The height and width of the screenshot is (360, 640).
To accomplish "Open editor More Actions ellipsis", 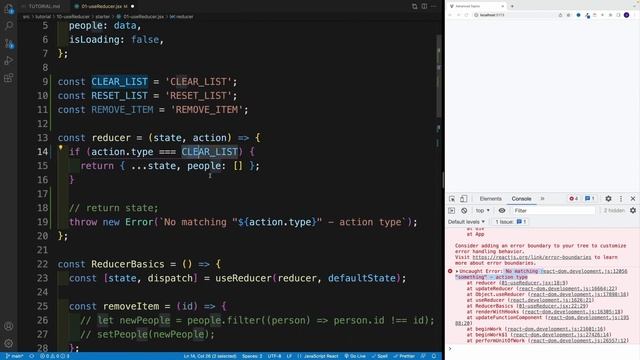I will tap(434, 6).
